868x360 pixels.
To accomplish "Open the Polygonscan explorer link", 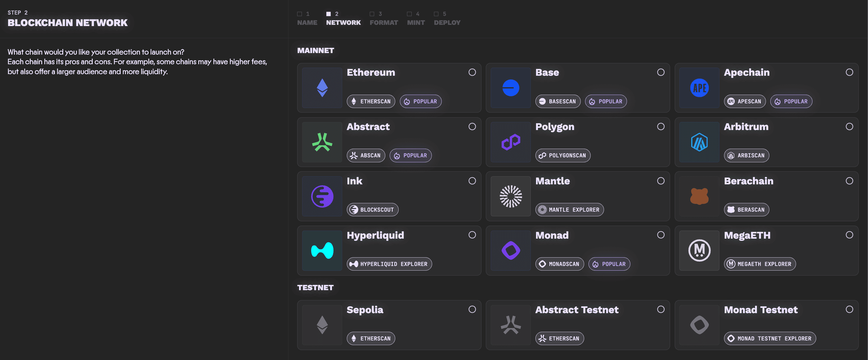I will tap(563, 156).
